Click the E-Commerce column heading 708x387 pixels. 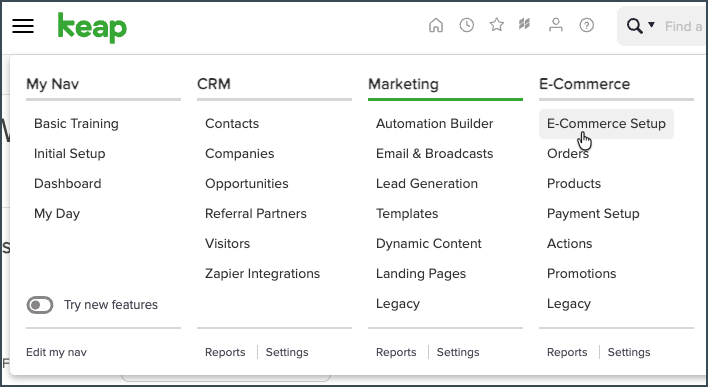click(584, 84)
